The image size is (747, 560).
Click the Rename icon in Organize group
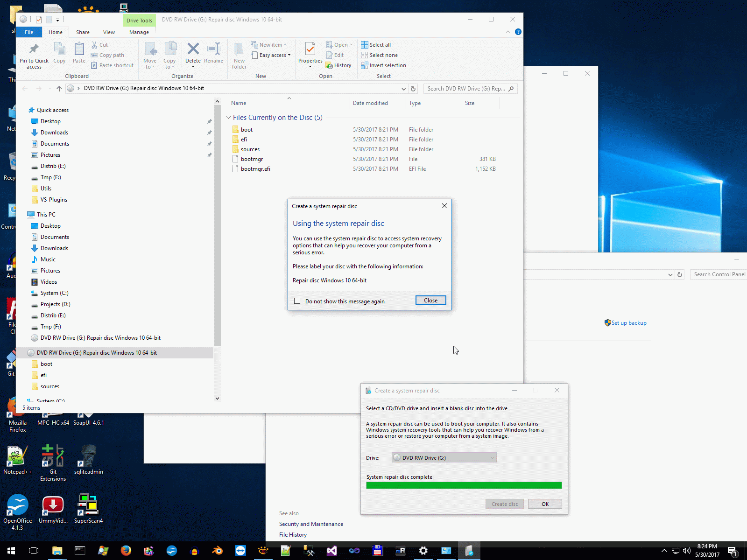(213, 49)
